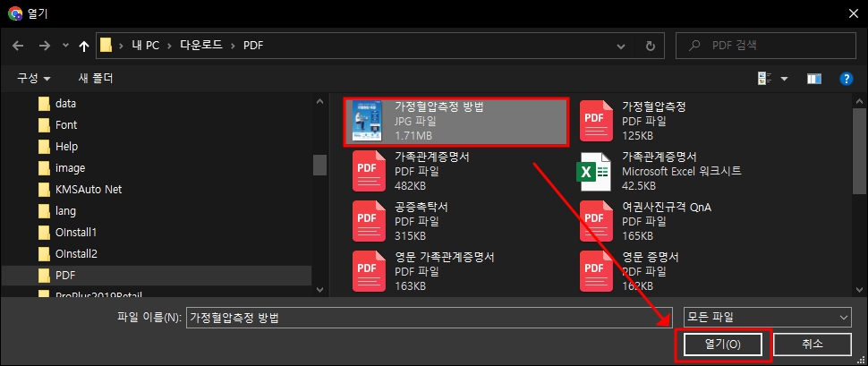
Task: Close the '열기' dialog
Action: pyautogui.click(x=853, y=13)
